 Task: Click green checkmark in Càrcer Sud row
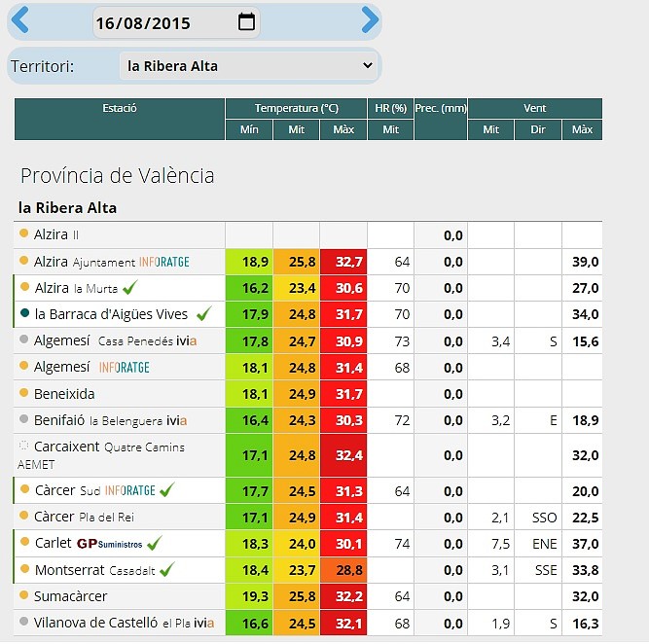coord(167,490)
